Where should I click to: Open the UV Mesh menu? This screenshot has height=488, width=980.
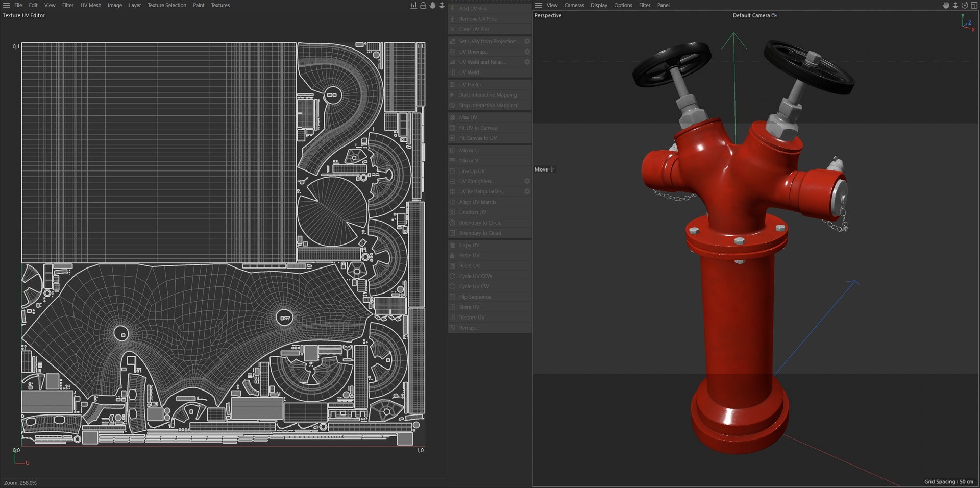coord(91,5)
